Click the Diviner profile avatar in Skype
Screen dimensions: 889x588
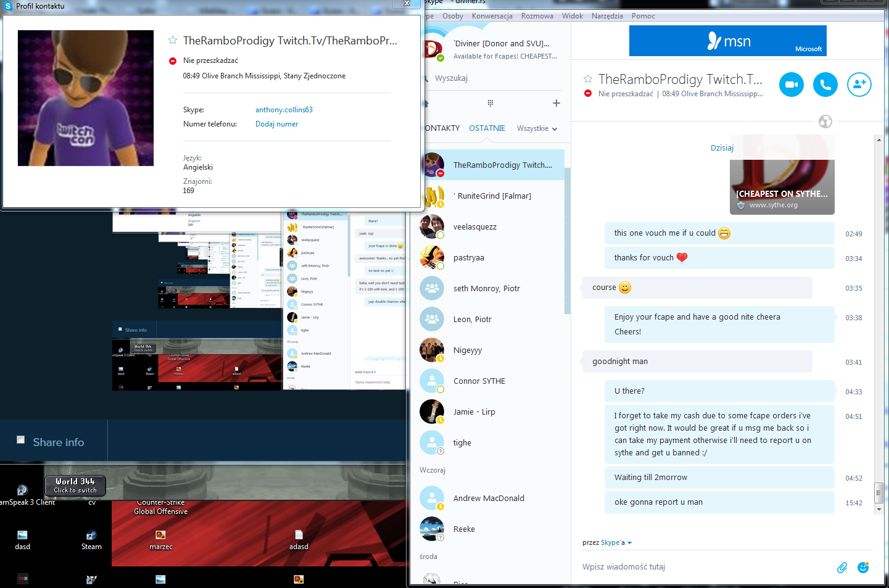coord(434,49)
